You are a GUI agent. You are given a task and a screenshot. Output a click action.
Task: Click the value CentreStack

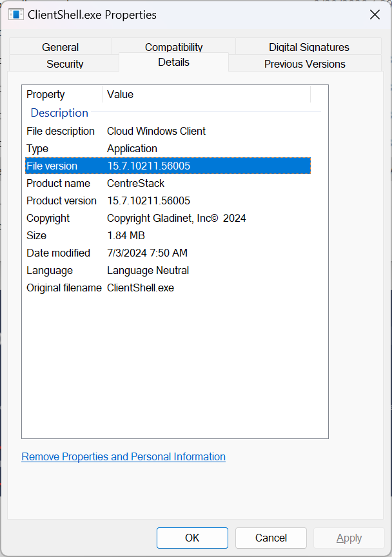136,183
